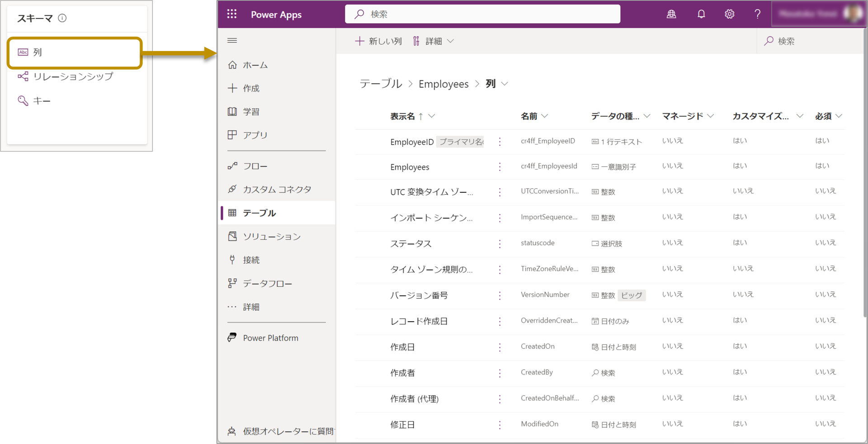Open the row menu for EmployeeID
Image resolution: width=868 pixels, height=444 pixels.
pos(500,142)
